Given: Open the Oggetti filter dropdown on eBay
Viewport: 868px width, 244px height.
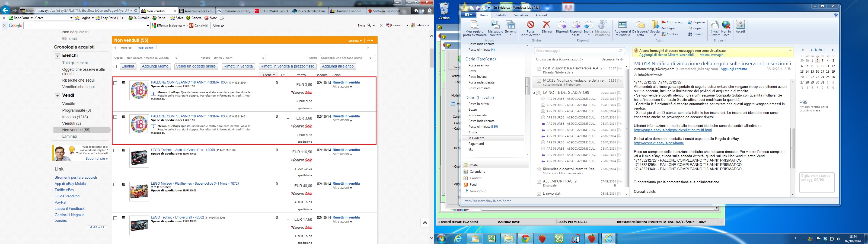Looking at the screenshot, I should click(152, 58).
